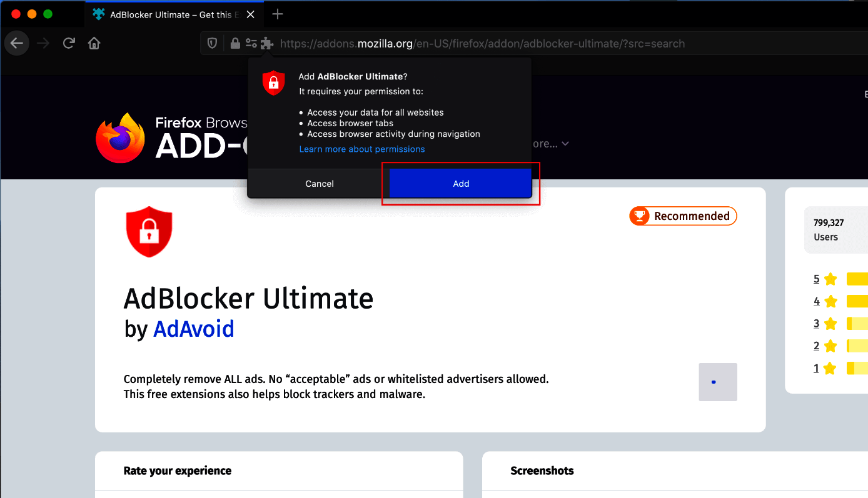The height and width of the screenshot is (498, 868).
Task: Click the Home button in the toolbar
Action: 94,43
